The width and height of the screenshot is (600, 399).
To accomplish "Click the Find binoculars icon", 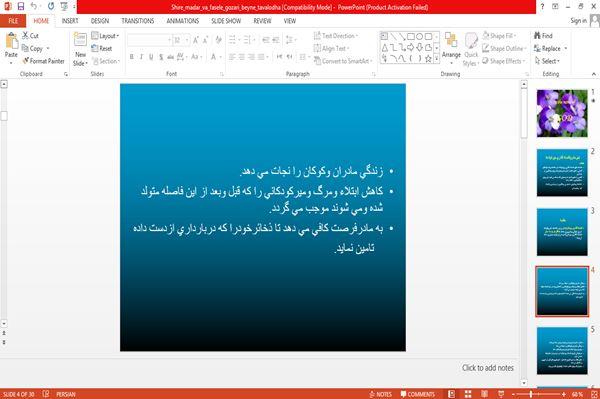I will coord(537,36).
